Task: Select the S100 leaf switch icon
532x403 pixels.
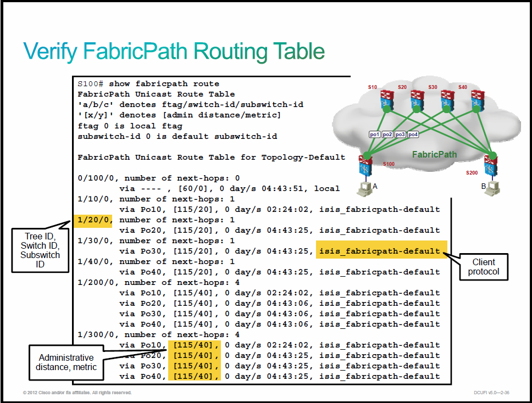Action: pyautogui.click(x=365, y=164)
